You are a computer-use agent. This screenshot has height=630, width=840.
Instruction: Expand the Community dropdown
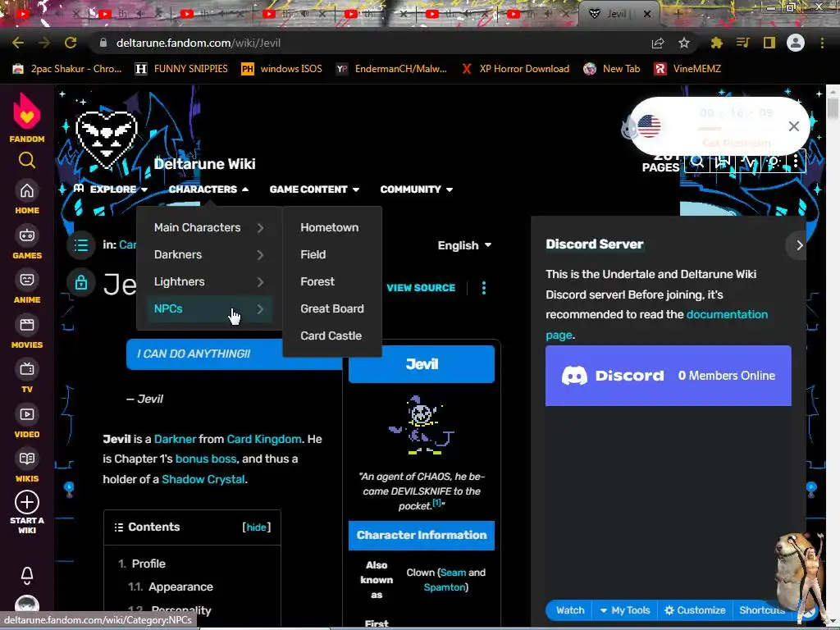coord(416,189)
